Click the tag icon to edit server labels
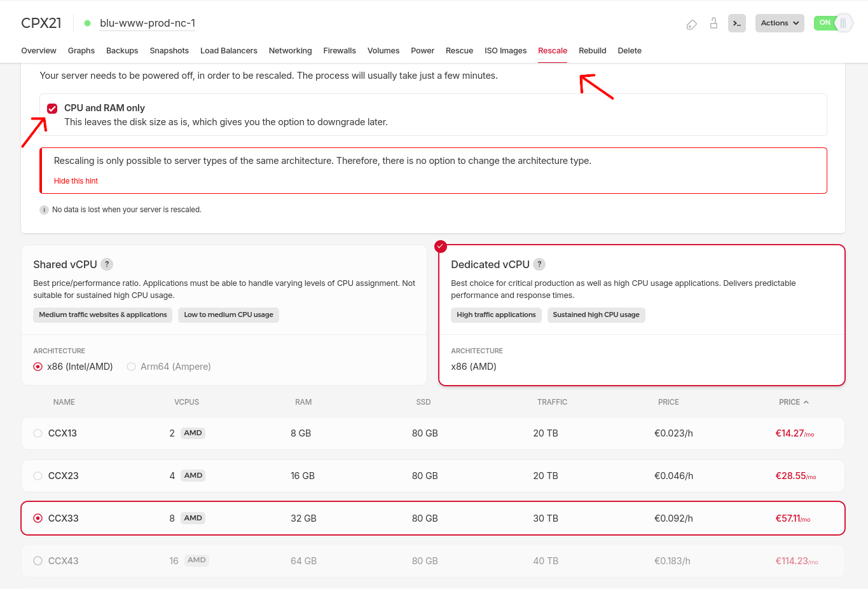The width and height of the screenshot is (868, 589). tap(691, 23)
